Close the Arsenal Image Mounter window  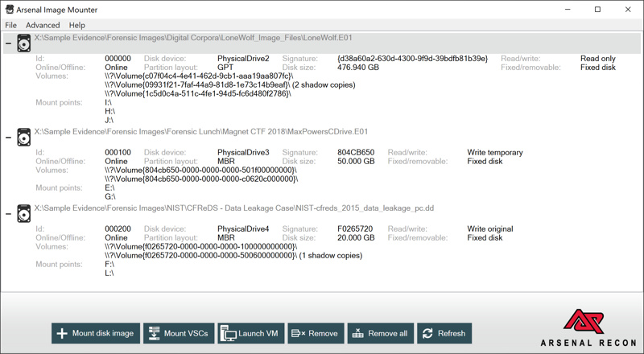[628, 10]
